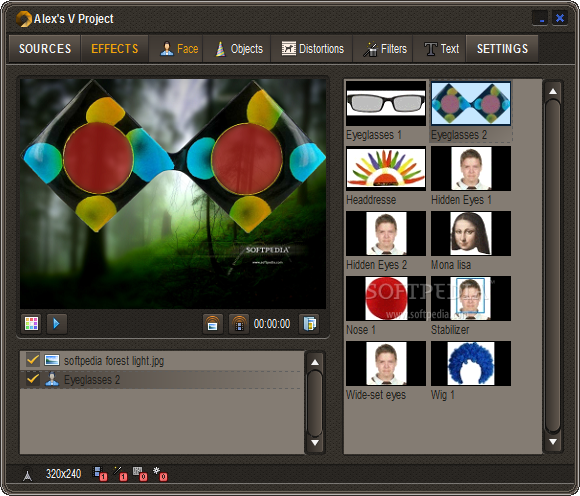Click the effects gallery scroll down arrow
This screenshot has height=496, width=580.
[553, 442]
